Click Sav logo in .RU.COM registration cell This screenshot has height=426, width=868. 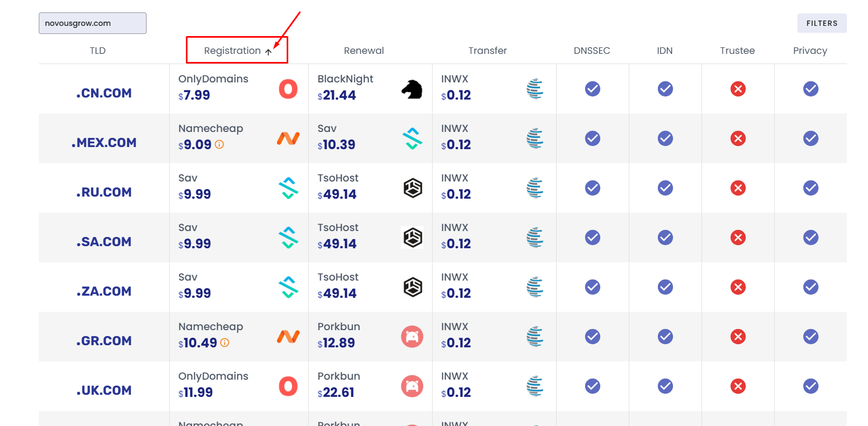288,188
